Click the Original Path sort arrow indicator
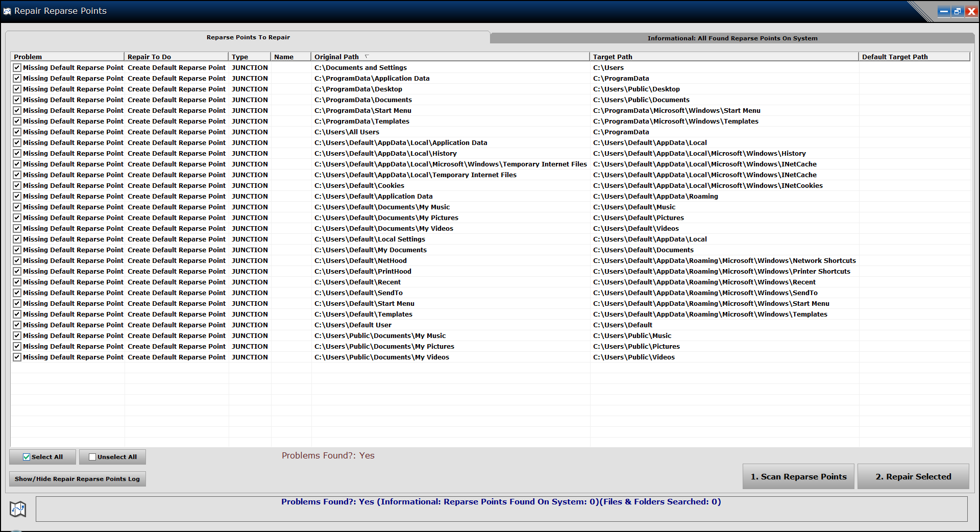 point(366,57)
